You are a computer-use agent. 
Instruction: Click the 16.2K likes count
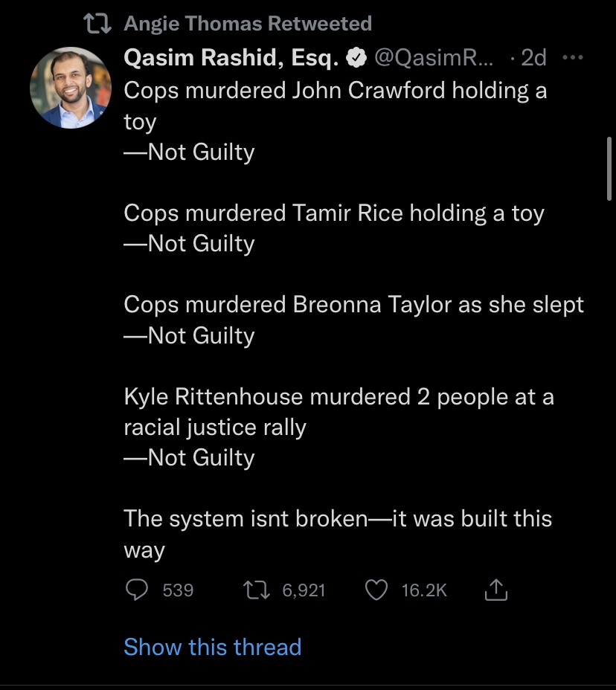coord(424,590)
